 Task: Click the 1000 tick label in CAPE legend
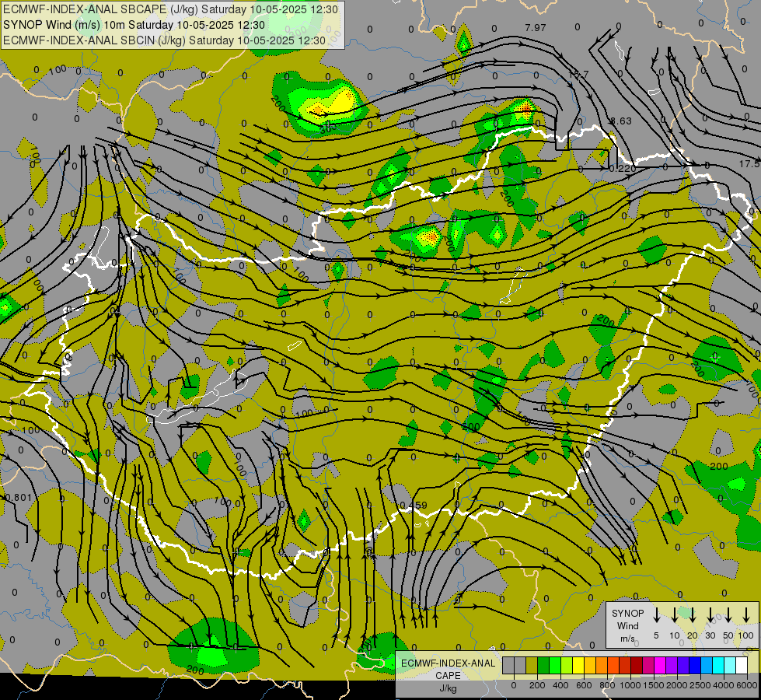(x=630, y=685)
